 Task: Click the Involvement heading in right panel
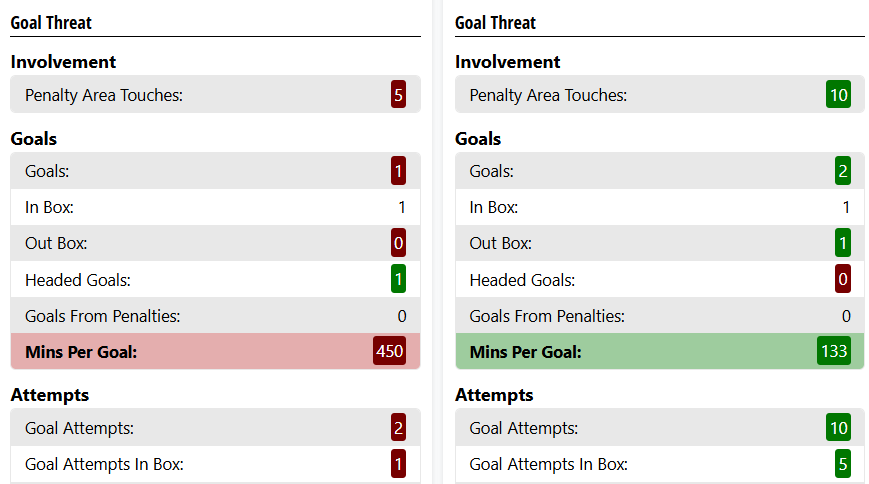tap(508, 62)
